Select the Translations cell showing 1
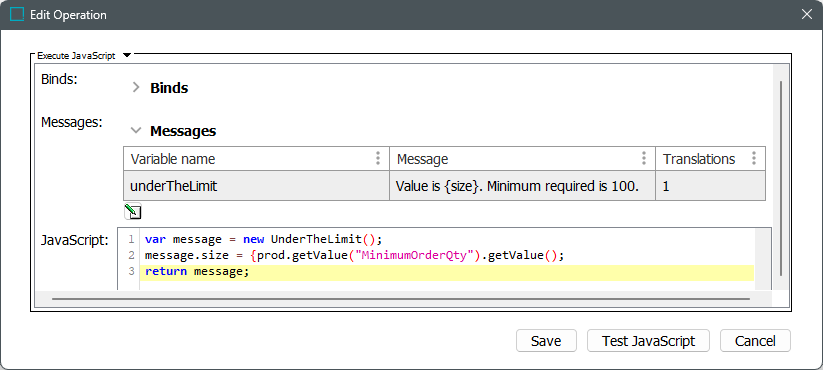 pos(710,185)
